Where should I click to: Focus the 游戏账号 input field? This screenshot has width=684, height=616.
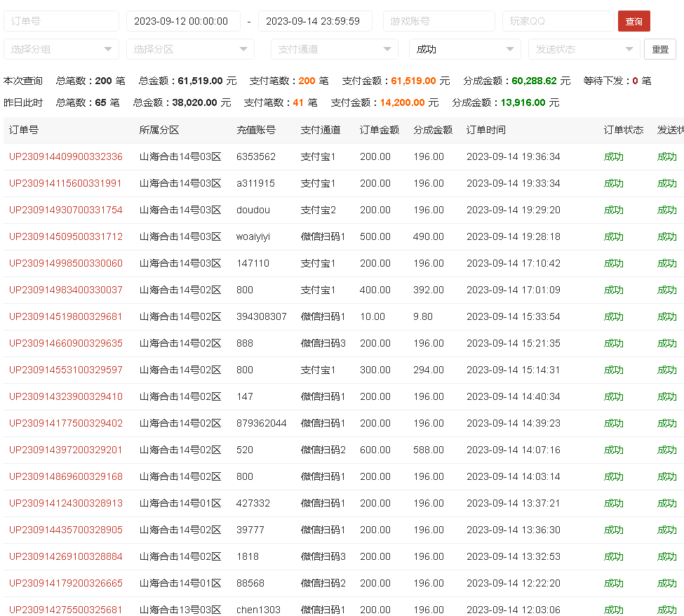point(438,21)
